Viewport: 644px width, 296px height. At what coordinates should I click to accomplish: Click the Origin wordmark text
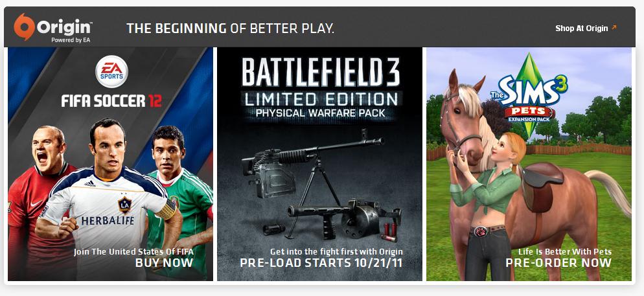64,27
